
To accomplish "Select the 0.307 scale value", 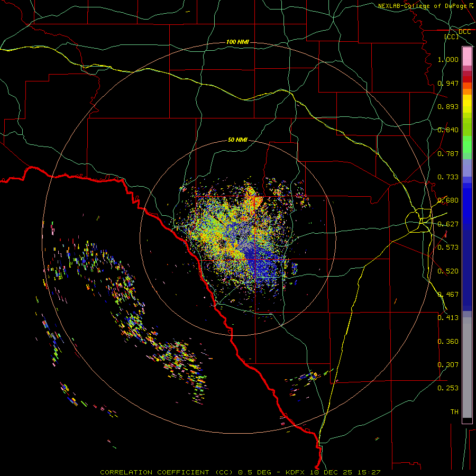I will coord(448,365).
